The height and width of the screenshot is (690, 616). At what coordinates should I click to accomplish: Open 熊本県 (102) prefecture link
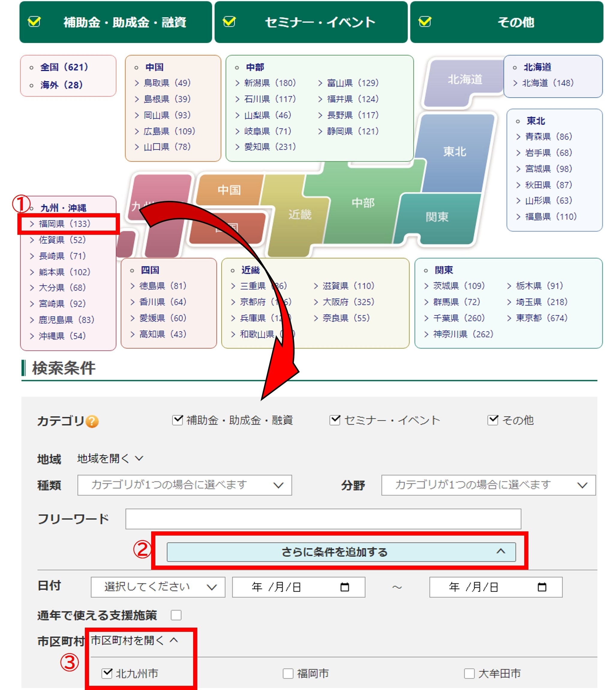(x=64, y=272)
